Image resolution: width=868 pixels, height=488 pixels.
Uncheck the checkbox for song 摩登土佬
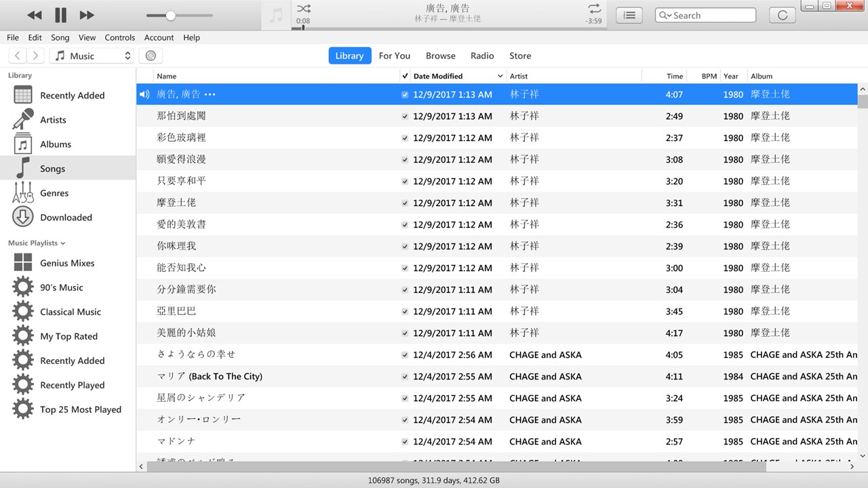click(x=405, y=203)
